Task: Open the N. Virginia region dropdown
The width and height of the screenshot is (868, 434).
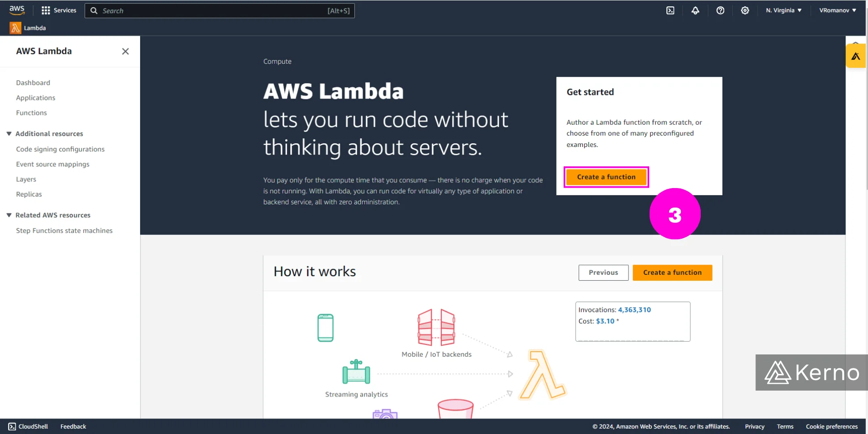Action: (x=783, y=10)
